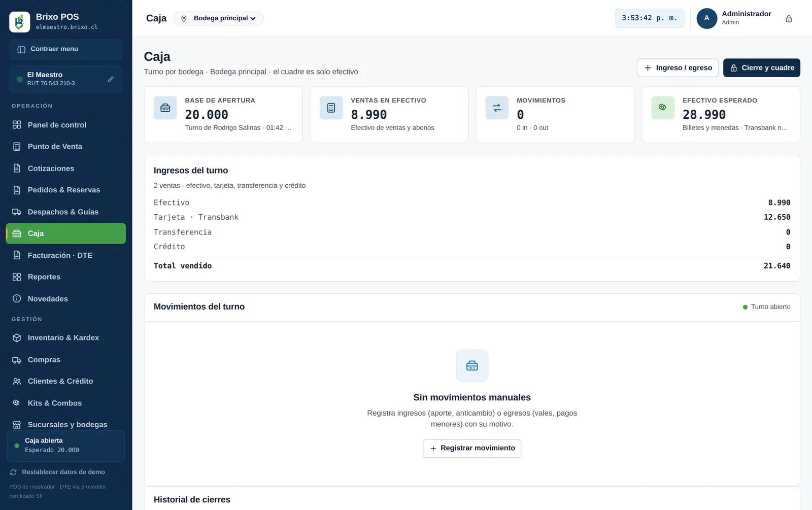Click the Clientes & Crédito people icon
Screen dimensions: 812x510
coord(17,382)
